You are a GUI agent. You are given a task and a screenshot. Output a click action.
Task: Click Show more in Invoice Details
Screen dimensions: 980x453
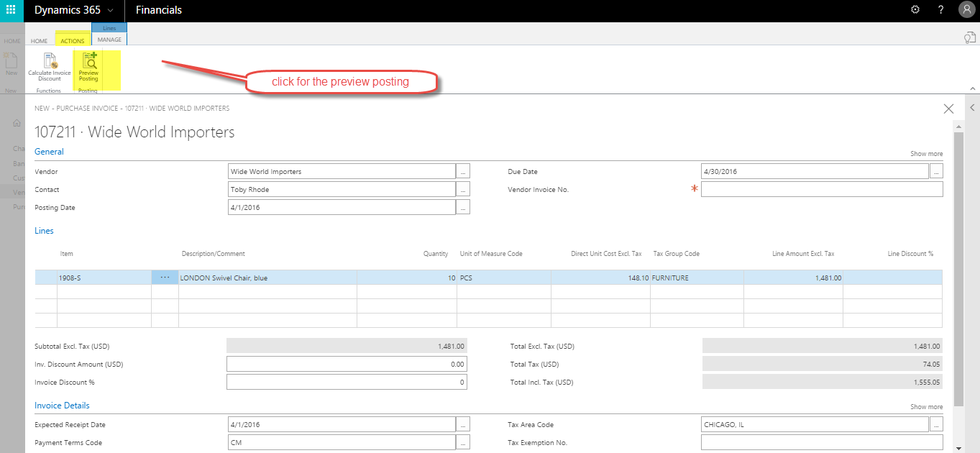(926, 406)
